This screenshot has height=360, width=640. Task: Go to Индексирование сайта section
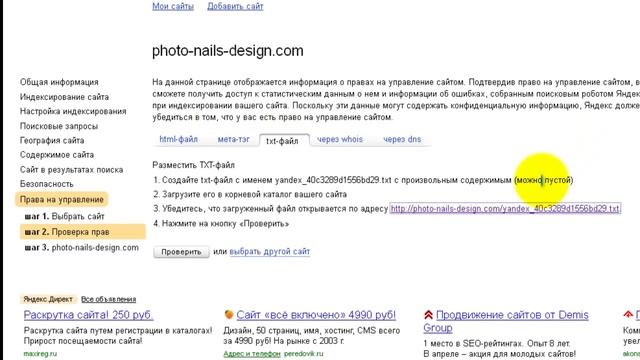(x=64, y=97)
